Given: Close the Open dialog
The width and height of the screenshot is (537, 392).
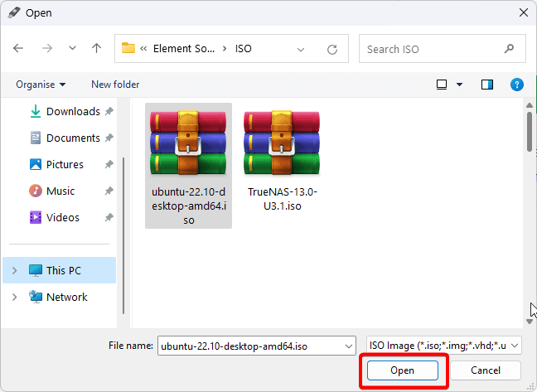Looking at the screenshot, I should coord(523,12).
